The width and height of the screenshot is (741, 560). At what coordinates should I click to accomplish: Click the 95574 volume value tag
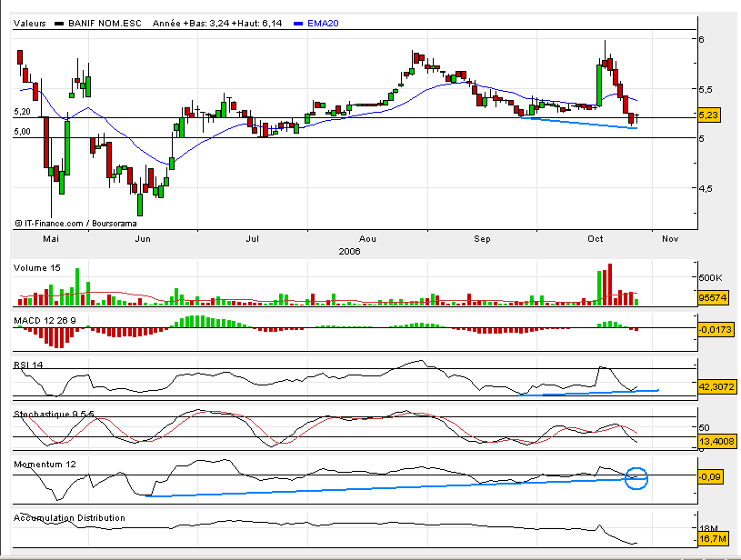click(x=713, y=297)
